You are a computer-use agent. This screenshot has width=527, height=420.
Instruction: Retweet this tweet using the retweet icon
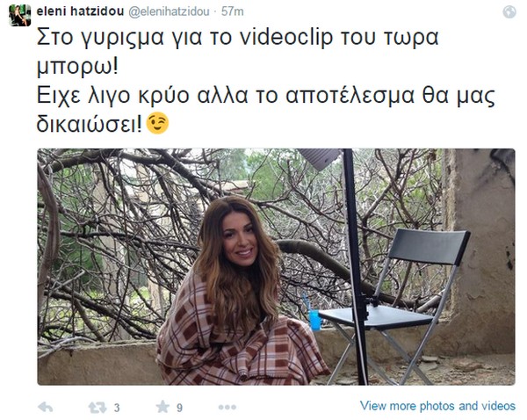tap(97, 408)
